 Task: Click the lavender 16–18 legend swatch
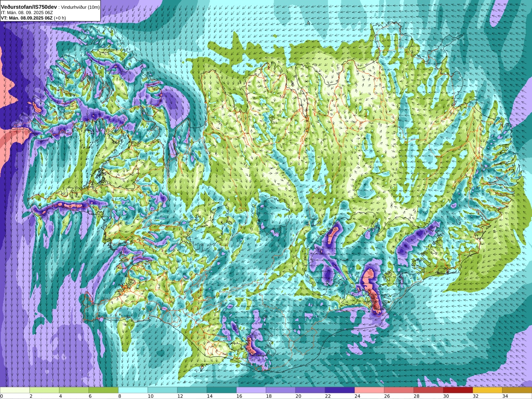[251, 390]
